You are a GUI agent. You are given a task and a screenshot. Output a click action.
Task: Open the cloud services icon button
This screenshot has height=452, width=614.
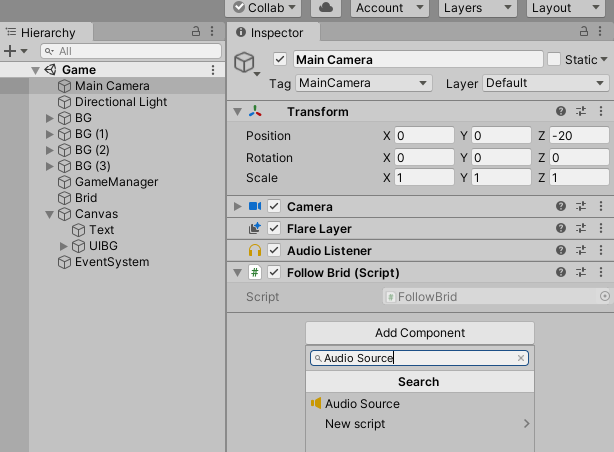326,8
